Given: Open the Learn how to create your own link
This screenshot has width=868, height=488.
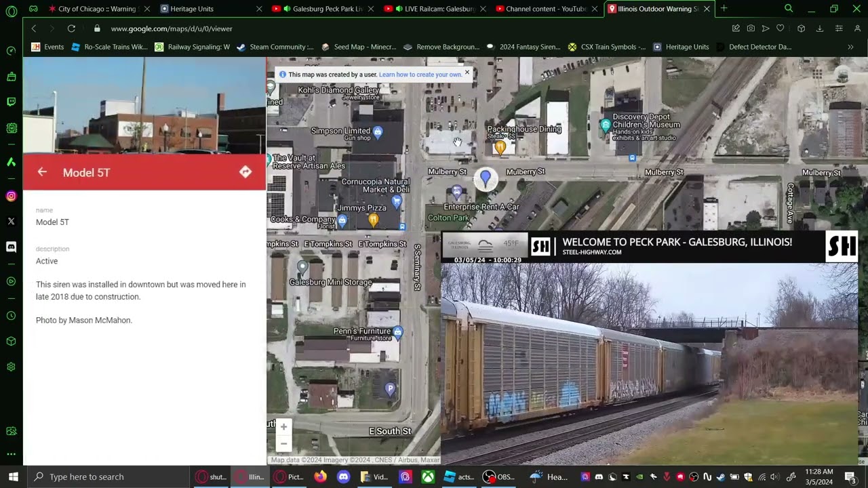Looking at the screenshot, I should click(x=420, y=75).
